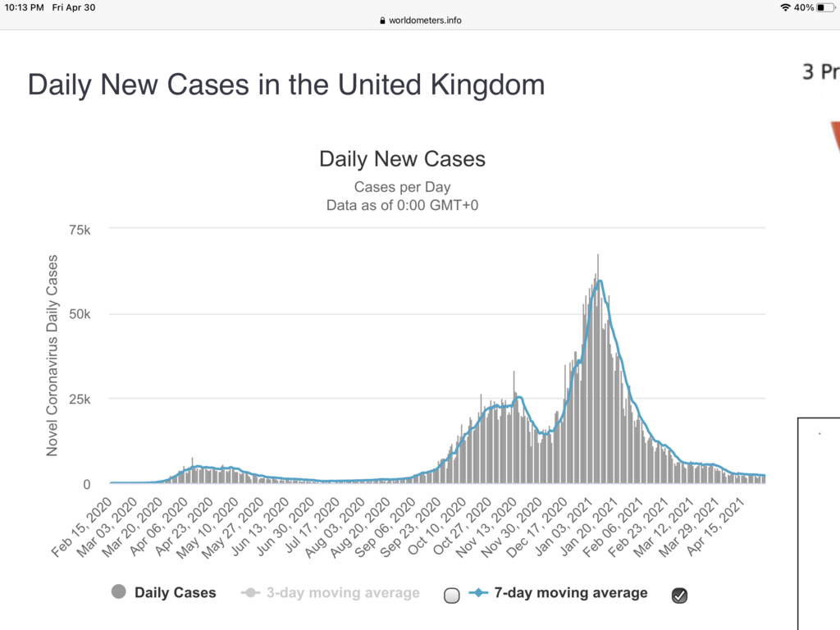Viewport: 840px width, 630px height.
Task: Tap the lock icon in the address bar
Action: [x=382, y=21]
